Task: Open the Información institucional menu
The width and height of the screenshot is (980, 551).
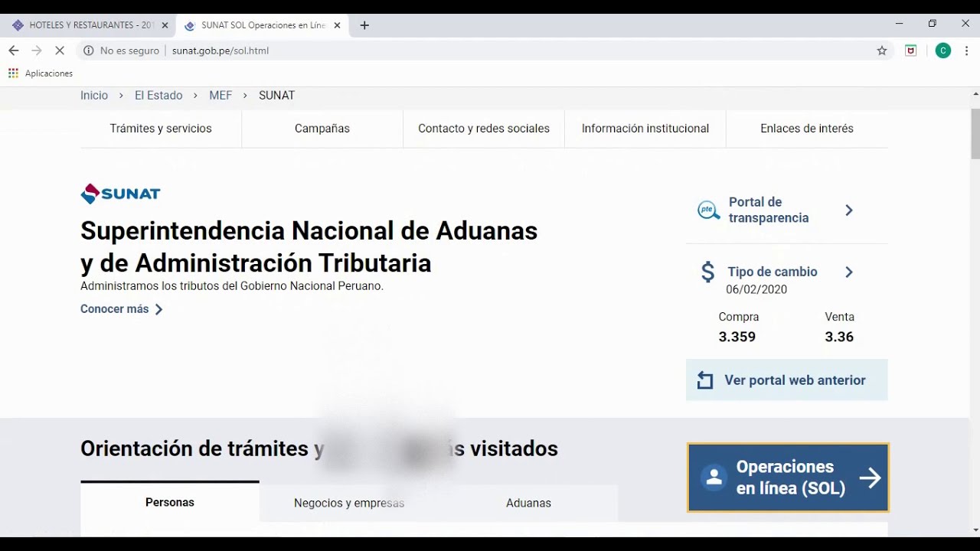Action: pos(645,129)
